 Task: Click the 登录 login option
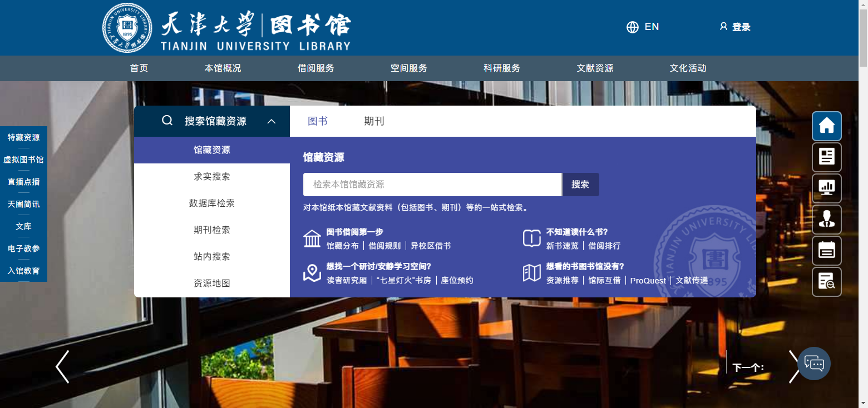pyautogui.click(x=740, y=27)
